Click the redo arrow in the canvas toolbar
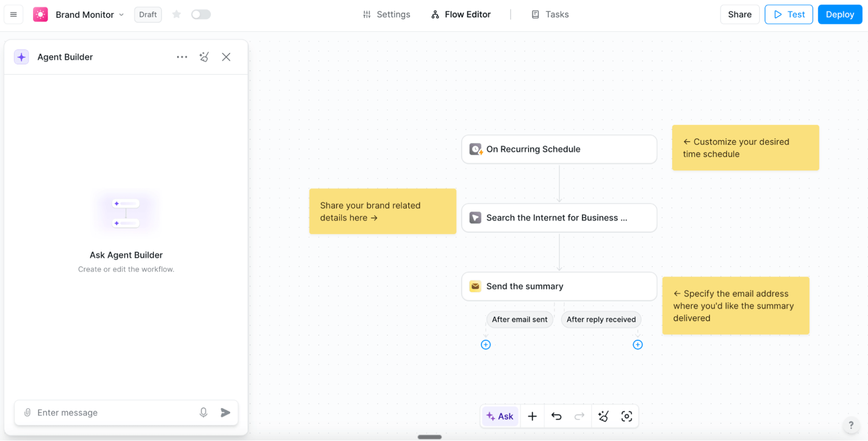This screenshot has height=441, width=868. (x=579, y=416)
